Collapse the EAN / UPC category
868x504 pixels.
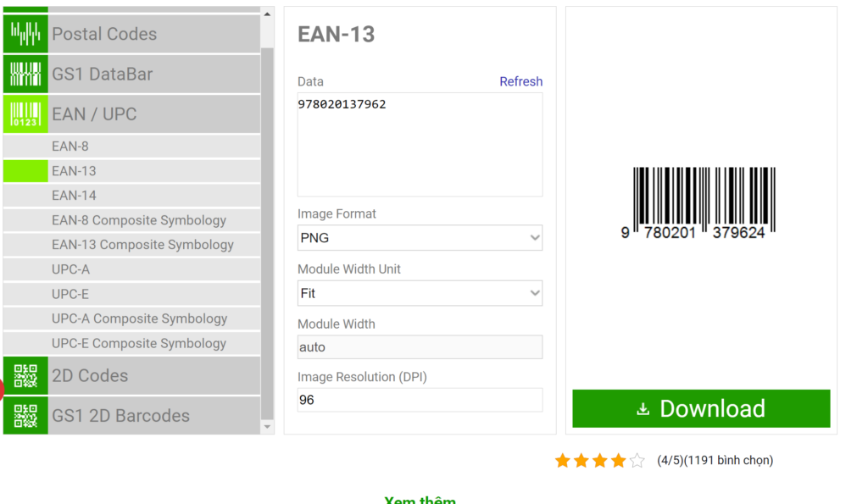coord(131,114)
